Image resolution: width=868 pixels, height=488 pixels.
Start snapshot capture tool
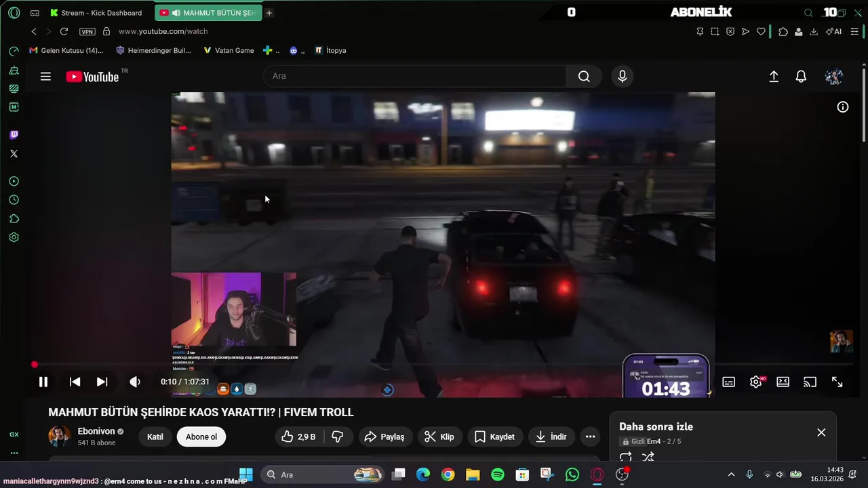[715, 31]
